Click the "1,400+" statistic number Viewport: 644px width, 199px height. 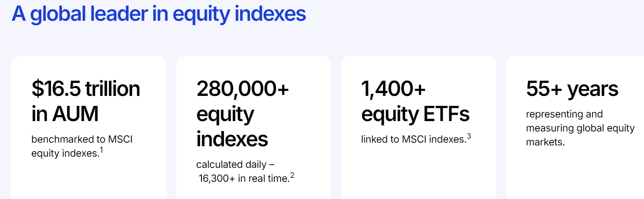(393, 89)
